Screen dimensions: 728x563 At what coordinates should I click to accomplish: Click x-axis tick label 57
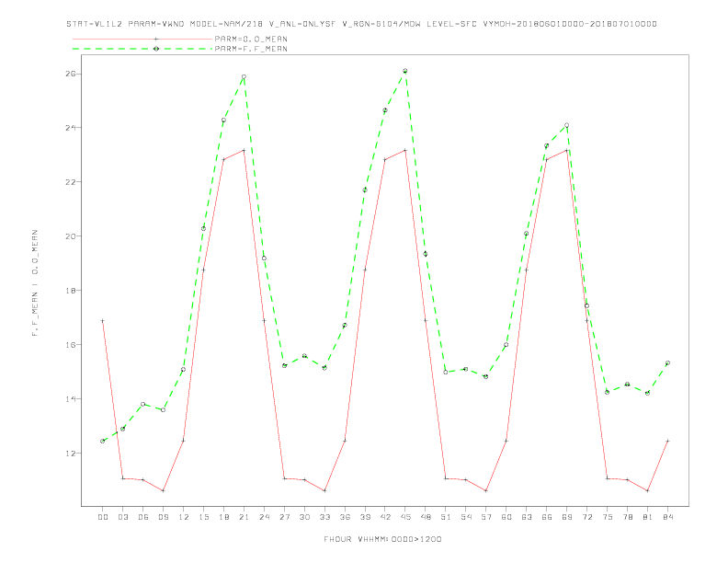point(486,517)
